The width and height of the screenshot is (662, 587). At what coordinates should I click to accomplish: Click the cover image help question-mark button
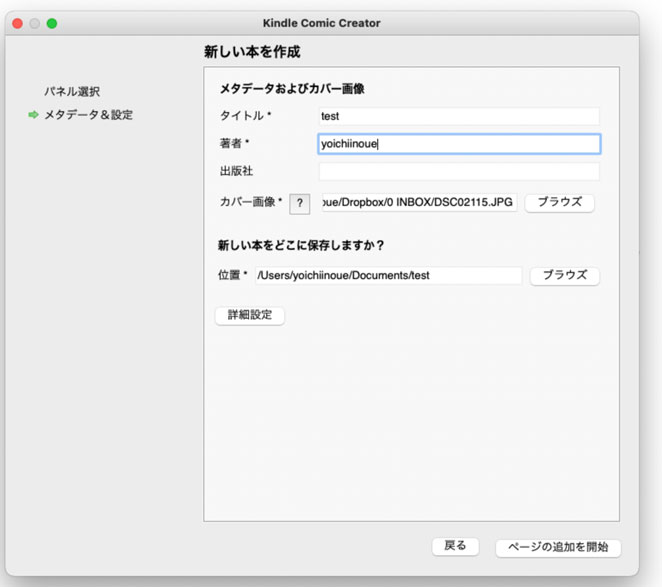(x=300, y=203)
